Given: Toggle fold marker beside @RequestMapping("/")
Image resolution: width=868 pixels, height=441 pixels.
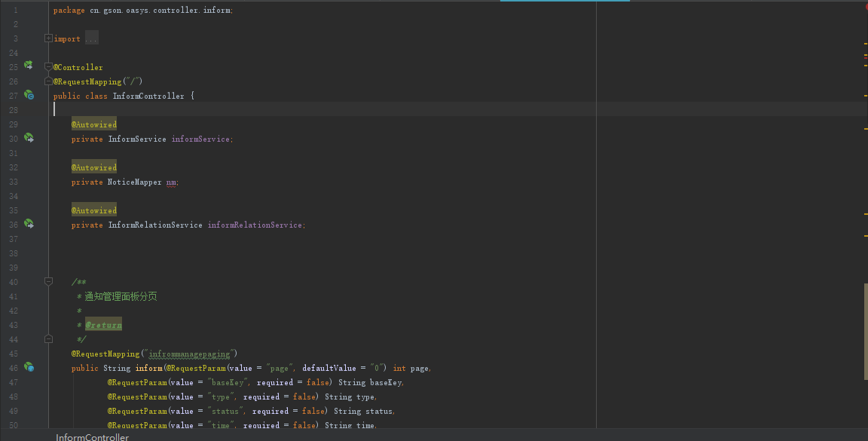Looking at the screenshot, I should click(48, 81).
